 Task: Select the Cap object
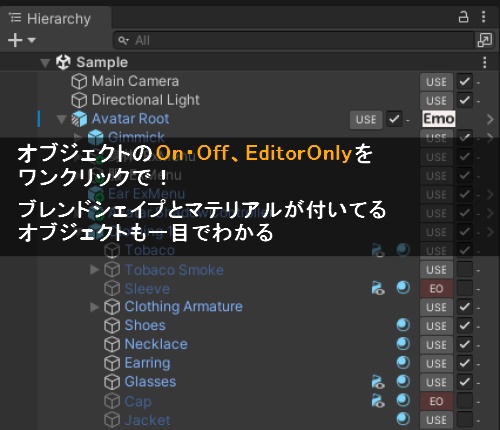pos(138,401)
